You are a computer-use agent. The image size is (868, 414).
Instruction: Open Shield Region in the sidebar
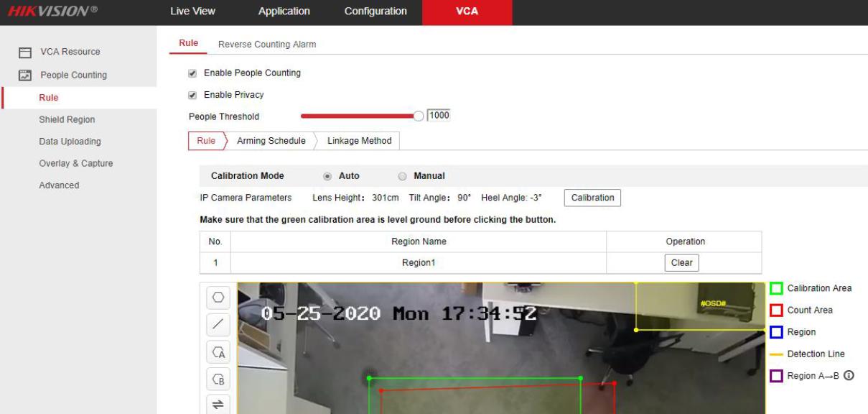point(67,120)
